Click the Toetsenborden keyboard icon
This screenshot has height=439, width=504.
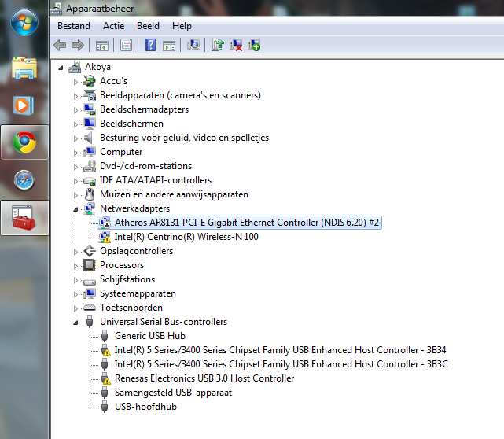tap(89, 308)
